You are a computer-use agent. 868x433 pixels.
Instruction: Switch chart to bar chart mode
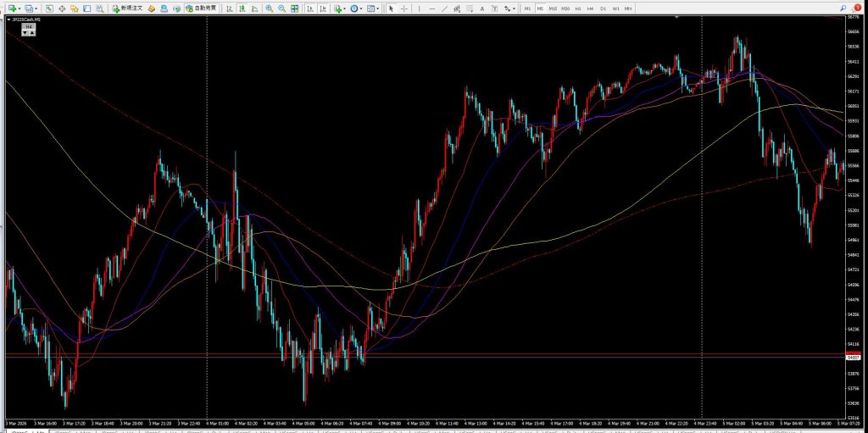pos(230,8)
